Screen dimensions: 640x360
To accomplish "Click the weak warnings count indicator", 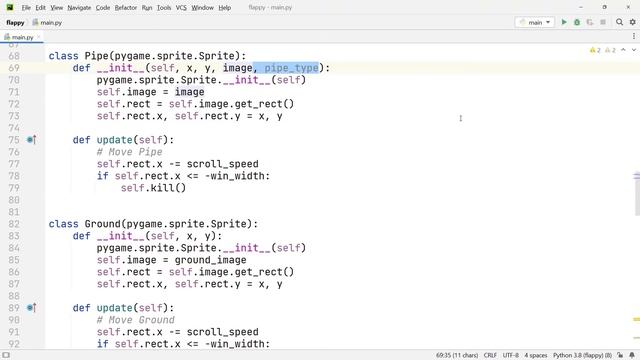I will [610, 50].
